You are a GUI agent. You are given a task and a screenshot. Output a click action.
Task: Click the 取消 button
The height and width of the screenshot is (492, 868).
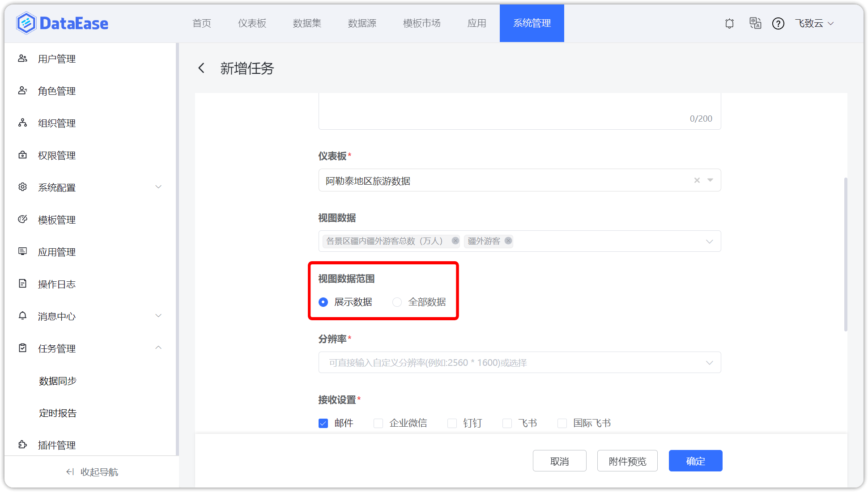[x=560, y=461]
